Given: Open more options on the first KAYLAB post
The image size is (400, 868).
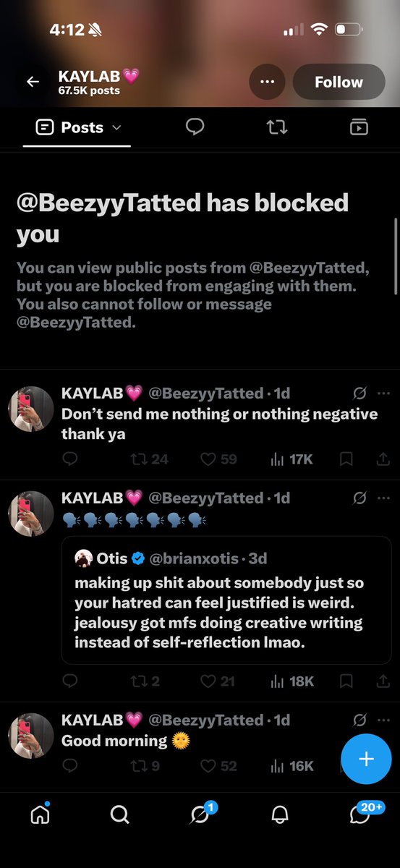Looking at the screenshot, I should pos(384,393).
